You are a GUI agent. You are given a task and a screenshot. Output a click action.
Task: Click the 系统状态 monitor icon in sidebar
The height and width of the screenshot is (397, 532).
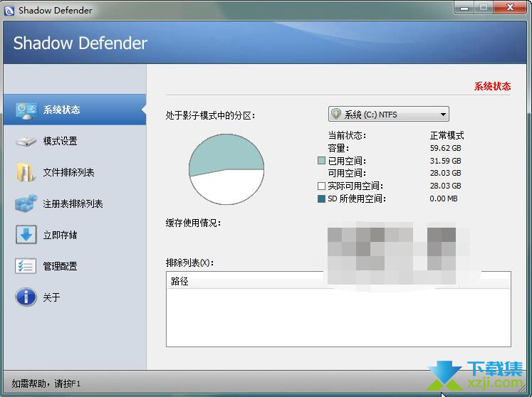pos(26,110)
